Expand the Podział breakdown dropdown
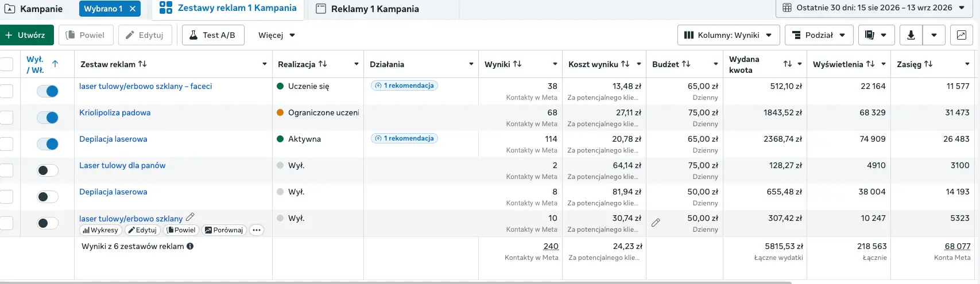 [x=819, y=35]
